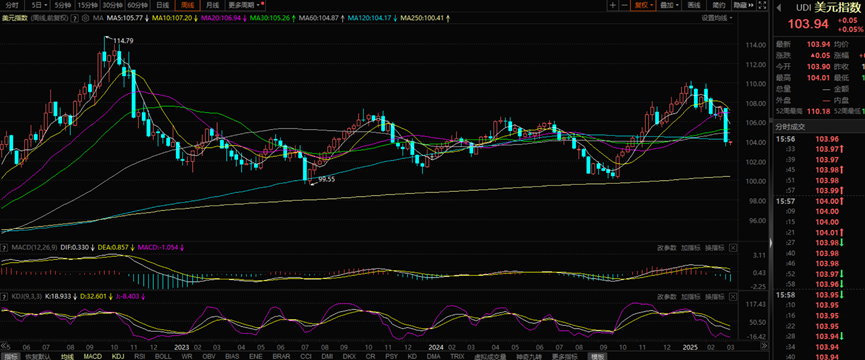Click the zoom-in plus icon in chart toolbar

click(612, 5)
